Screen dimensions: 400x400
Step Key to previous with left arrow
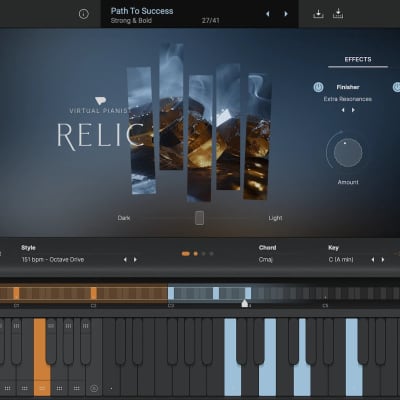tap(373, 260)
